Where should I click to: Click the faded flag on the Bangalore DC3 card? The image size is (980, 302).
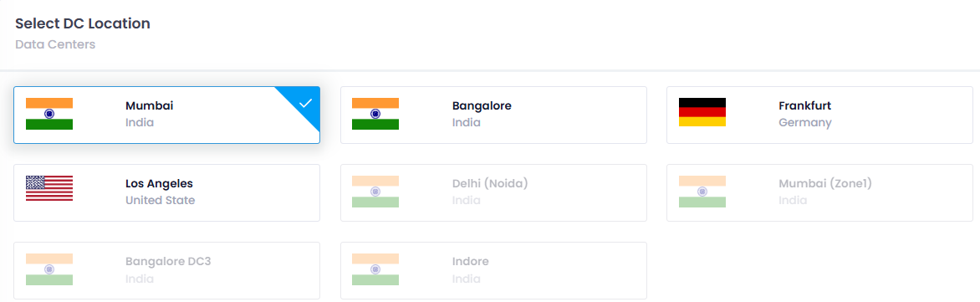tap(49, 269)
